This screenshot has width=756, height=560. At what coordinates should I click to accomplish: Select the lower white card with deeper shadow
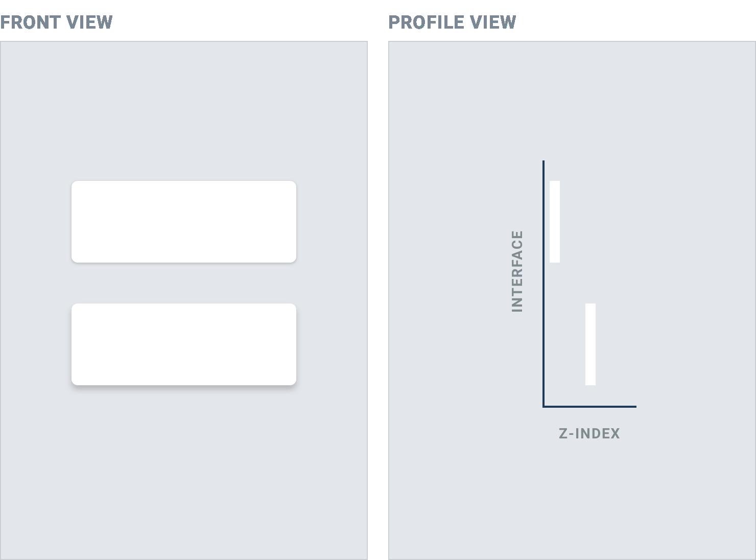coord(184,344)
